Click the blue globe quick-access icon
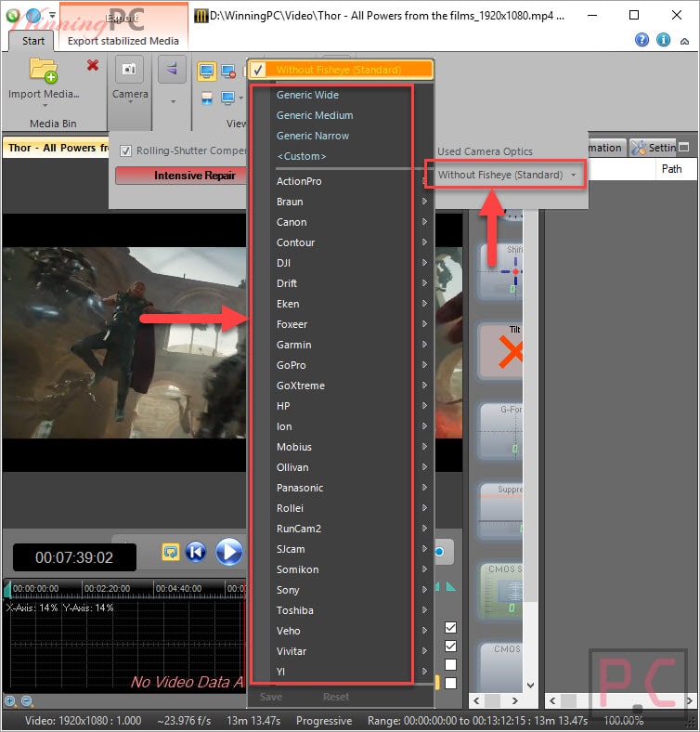 click(x=32, y=16)
